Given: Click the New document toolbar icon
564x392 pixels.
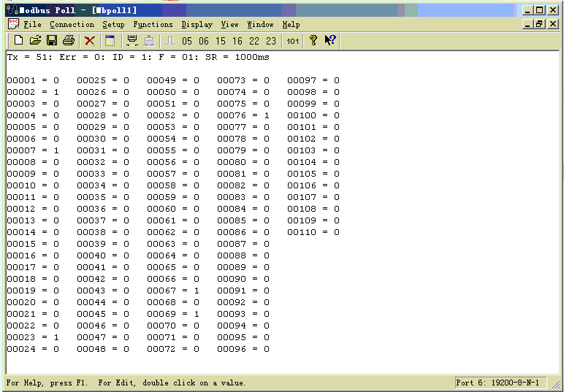Looking at the screenshot, I should (18, 41).
